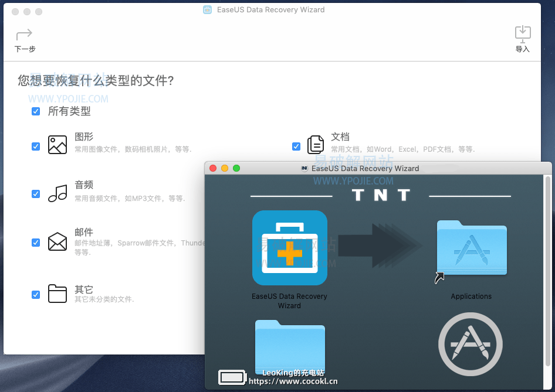Toggle the 文档 documents checkbox
This screenshot has height=392, width=555.
[x=296, y=146]
